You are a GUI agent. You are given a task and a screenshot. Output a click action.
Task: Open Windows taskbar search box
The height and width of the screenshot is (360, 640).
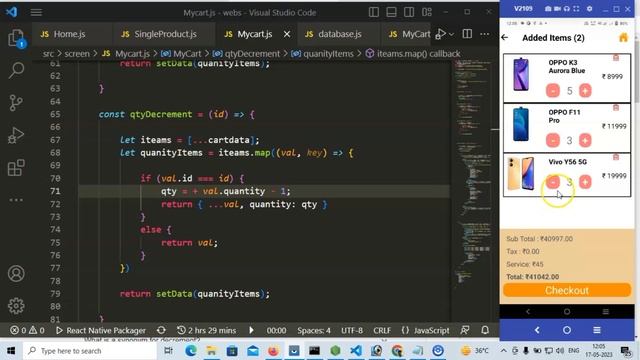(x=90, y=351)
